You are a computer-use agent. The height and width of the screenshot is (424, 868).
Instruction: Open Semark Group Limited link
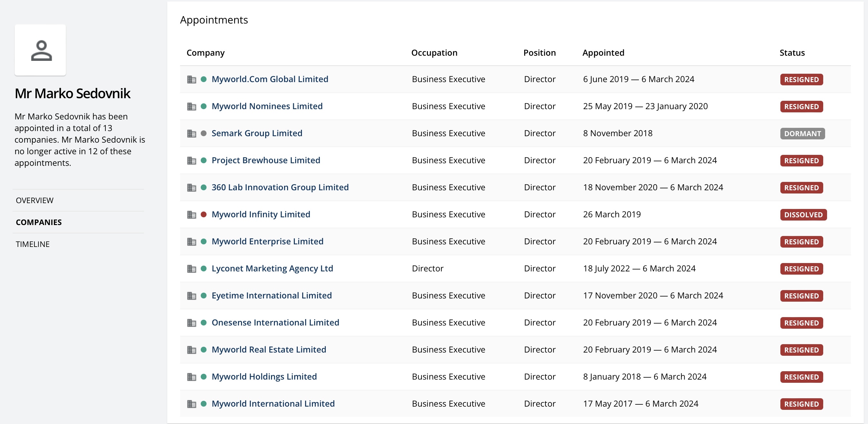coord(257,133)
